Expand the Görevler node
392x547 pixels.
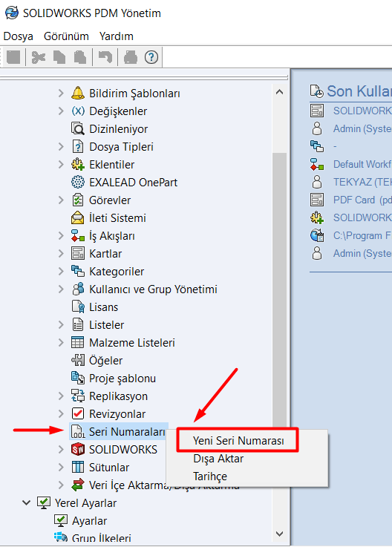click(61, 200)
